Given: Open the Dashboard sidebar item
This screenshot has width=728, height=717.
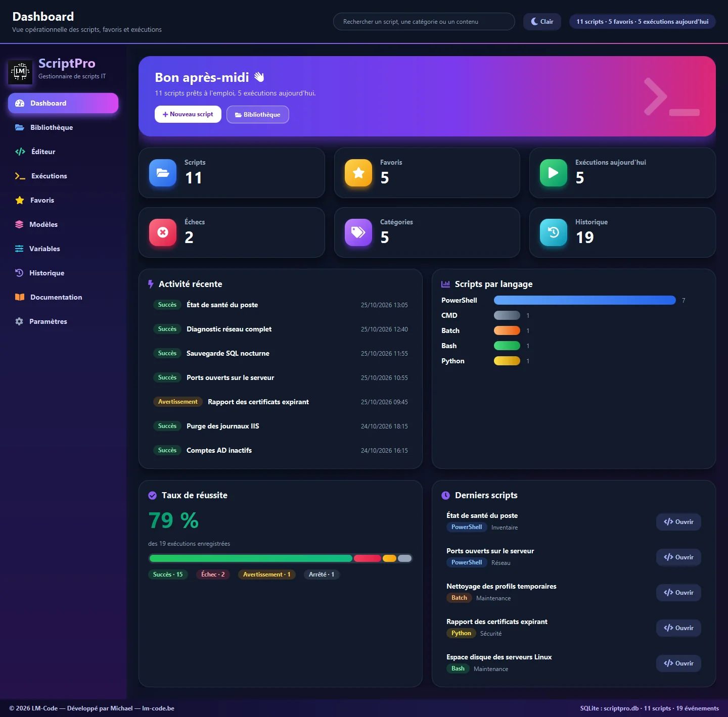Looking at the screenshot, I should (x=63, y=103).
